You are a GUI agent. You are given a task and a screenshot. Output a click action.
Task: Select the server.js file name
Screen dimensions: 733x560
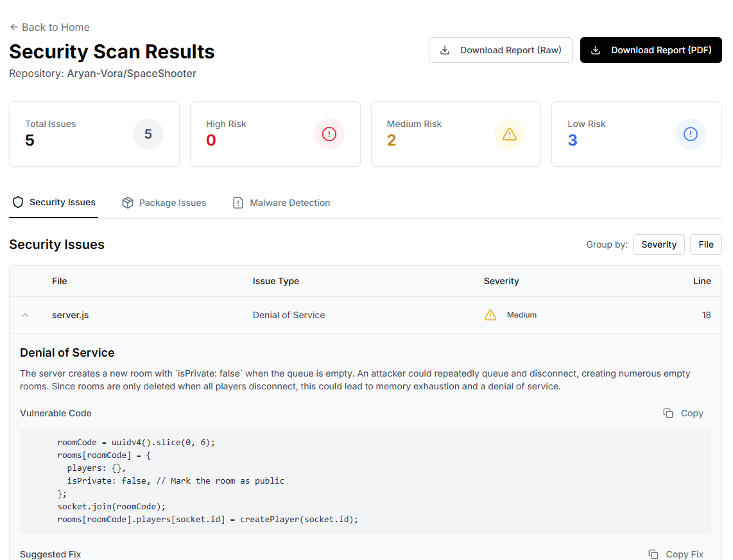(x=70, y=315)
